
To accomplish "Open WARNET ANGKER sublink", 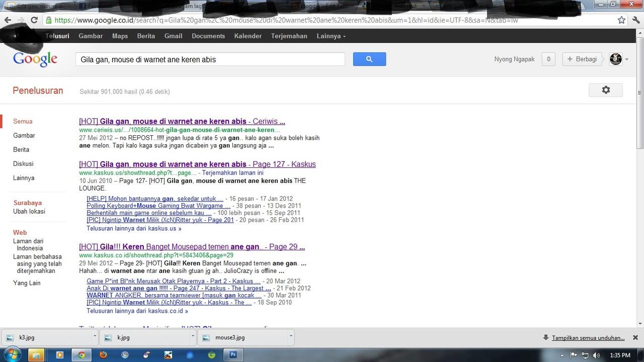I will [x=174, y=295].
